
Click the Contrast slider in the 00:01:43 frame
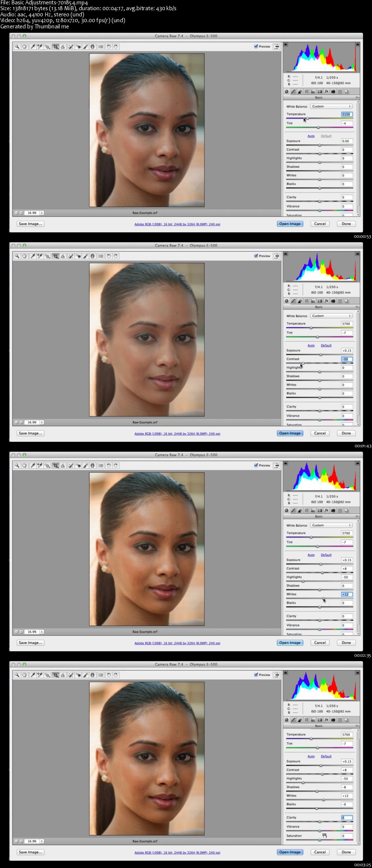[319, 363]
